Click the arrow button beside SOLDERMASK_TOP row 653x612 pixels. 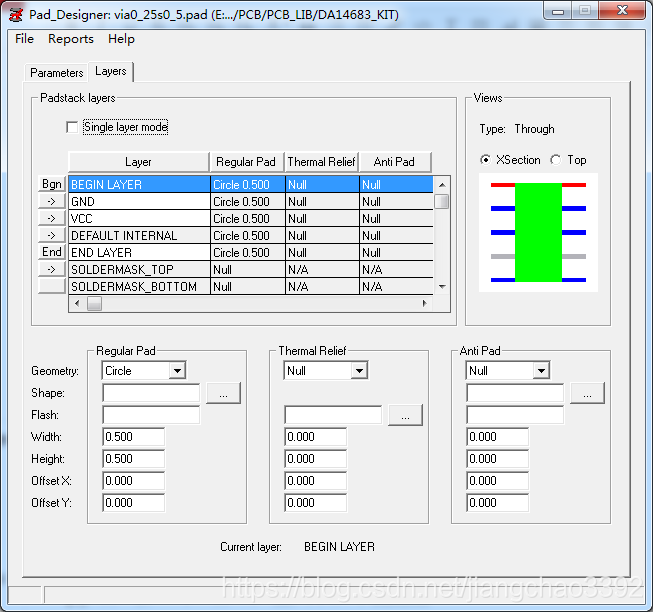point(52,269)
